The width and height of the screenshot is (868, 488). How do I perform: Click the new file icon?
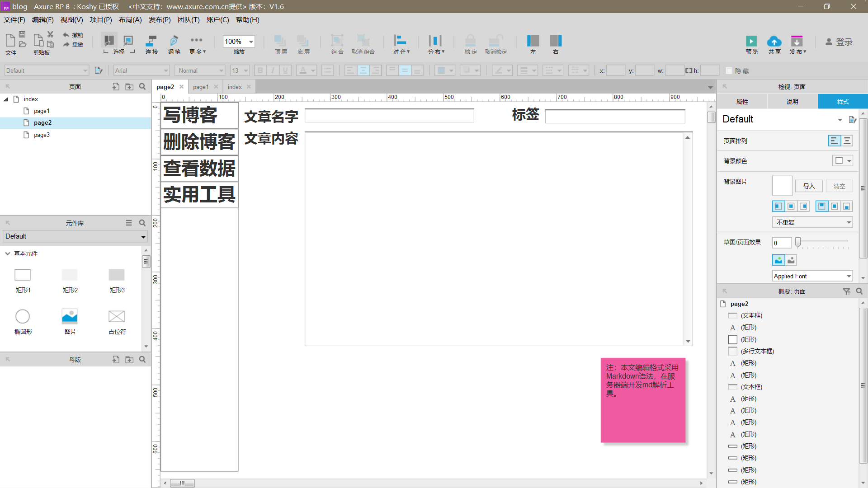click(x=10, y=40)
